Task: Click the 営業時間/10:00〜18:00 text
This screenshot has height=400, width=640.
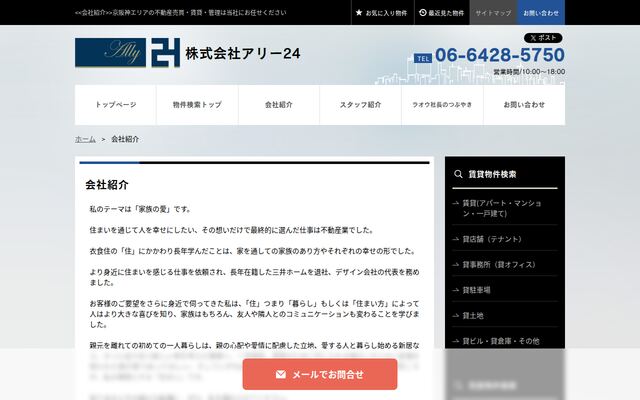Action: click(529, 72)
